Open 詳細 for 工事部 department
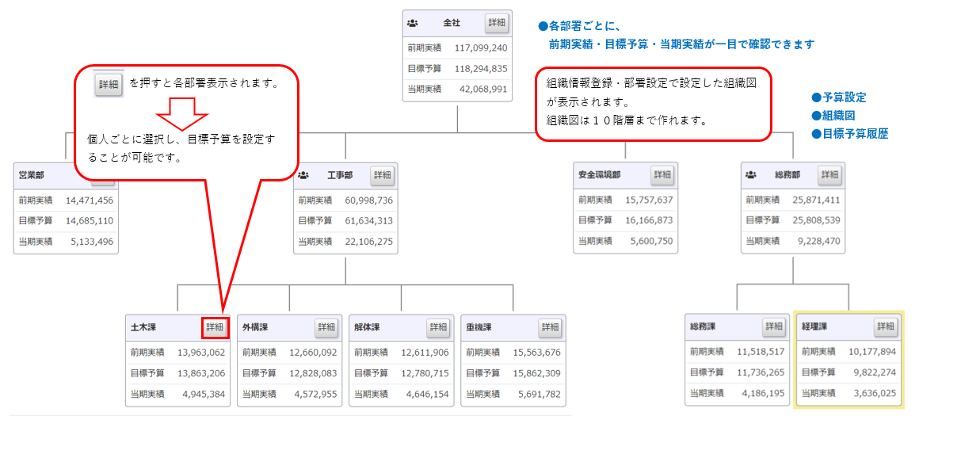Viewport: 980px width, 458px height. tap(383, 175)
